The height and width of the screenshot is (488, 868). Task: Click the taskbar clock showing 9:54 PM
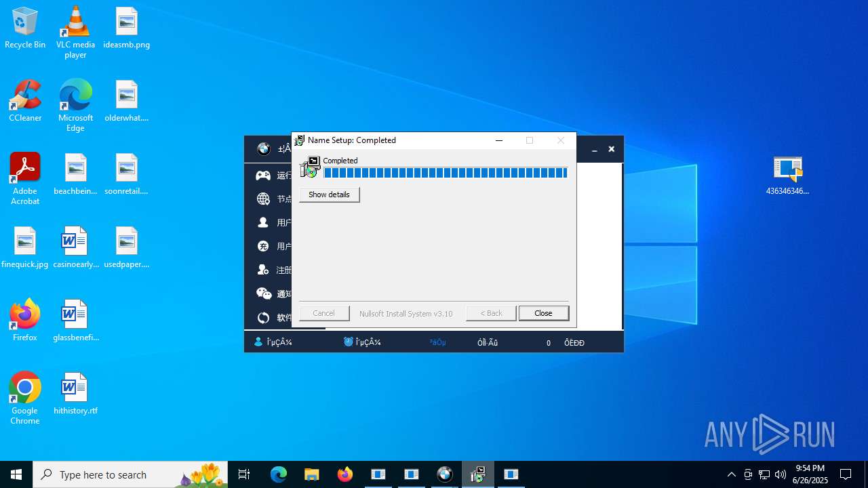tap(810, 474)
